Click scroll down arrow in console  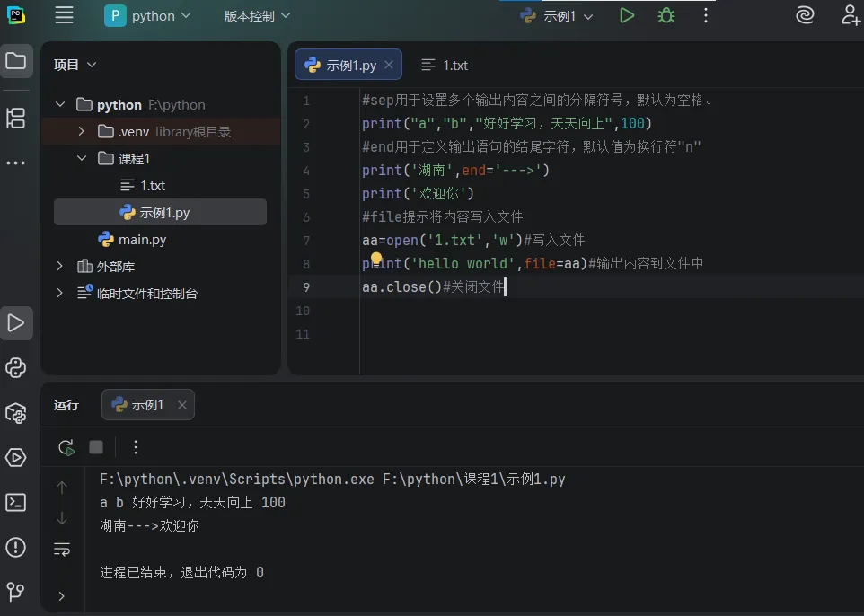62,518
